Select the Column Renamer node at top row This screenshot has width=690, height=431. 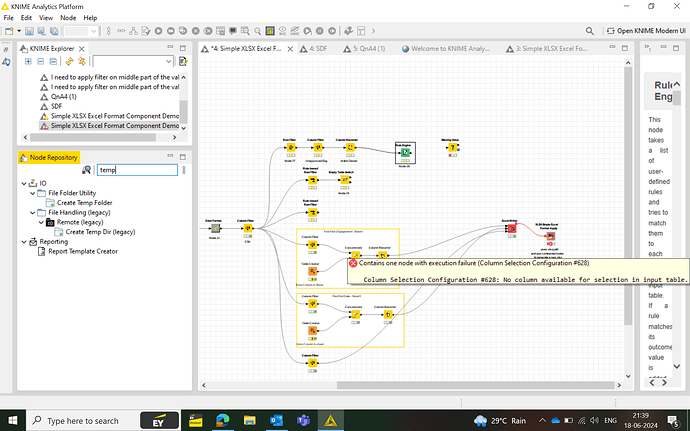click(x=350, y=147)
